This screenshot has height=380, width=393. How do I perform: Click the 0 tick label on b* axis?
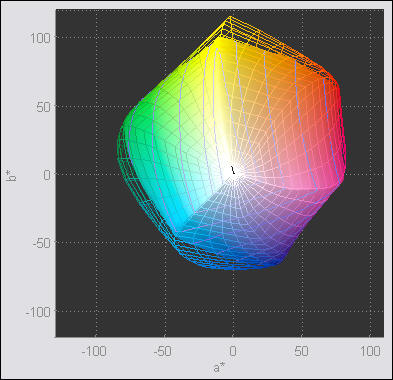47,175
